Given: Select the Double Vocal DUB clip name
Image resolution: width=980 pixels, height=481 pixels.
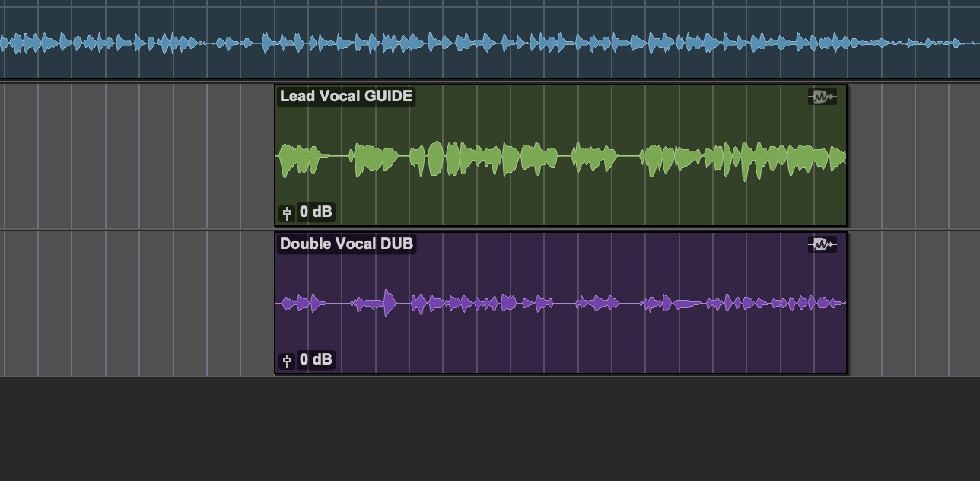Looking at the screenshot, I should [346, 244].
